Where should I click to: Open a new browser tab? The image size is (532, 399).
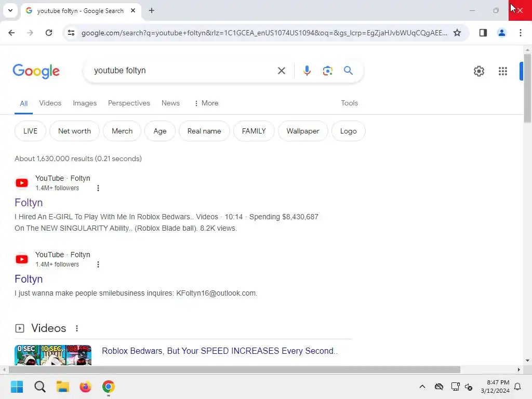pos(152,10)
